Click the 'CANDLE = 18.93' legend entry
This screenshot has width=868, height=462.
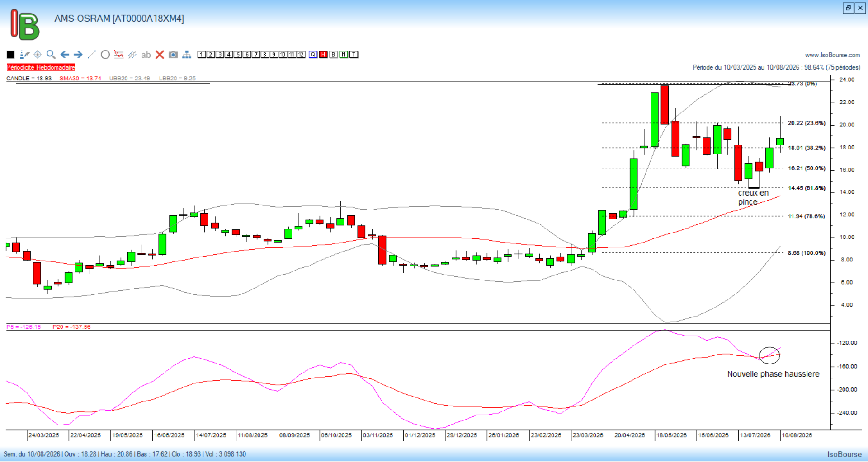(29, 79)
